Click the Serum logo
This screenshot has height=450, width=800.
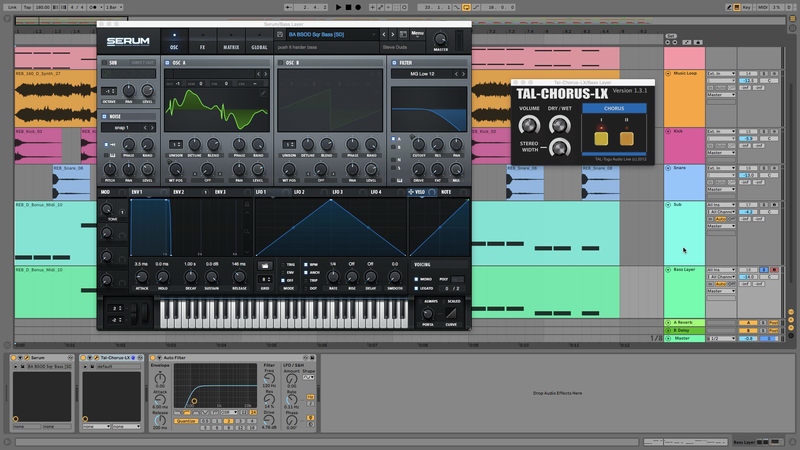[x=128, y=41]
